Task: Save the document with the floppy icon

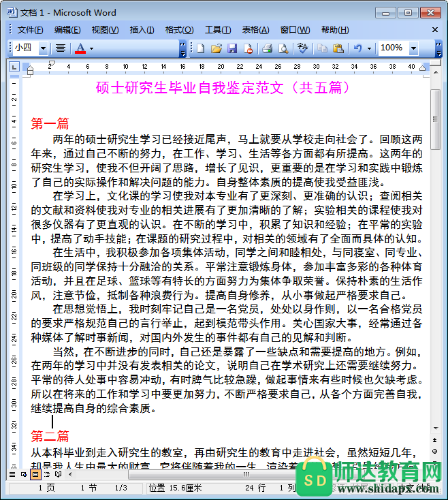Action: coord(232,48)
